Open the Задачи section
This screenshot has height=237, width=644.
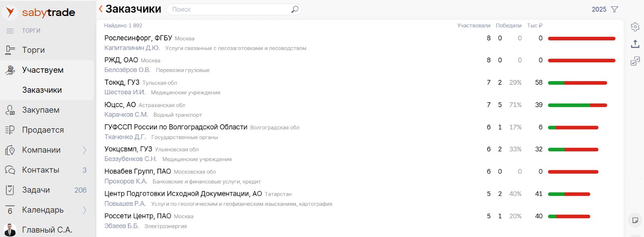click(x=36, y=190)
